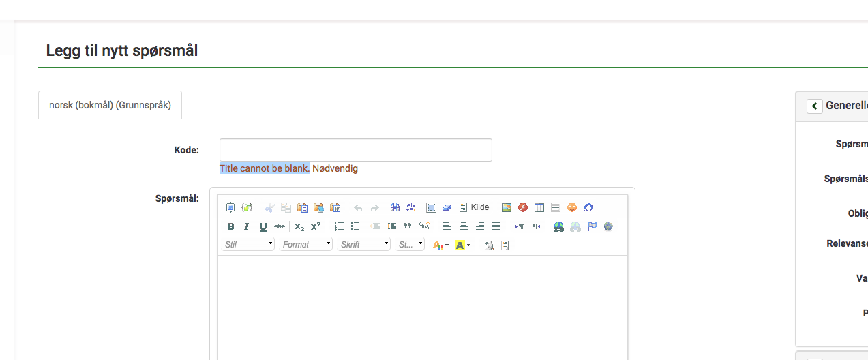Apply superscript formatting
Screen dimensions: 868x360
coord(316,226)
